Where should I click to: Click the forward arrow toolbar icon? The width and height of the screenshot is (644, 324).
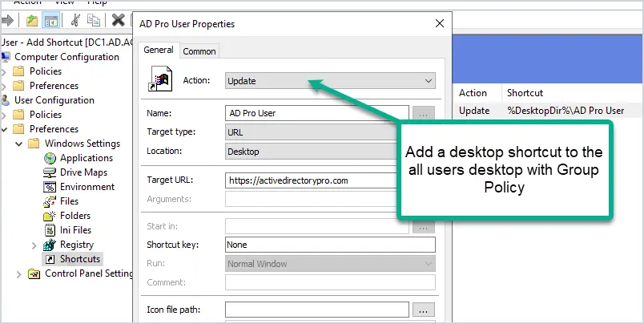pyautogui.click(x=7, y=20)
